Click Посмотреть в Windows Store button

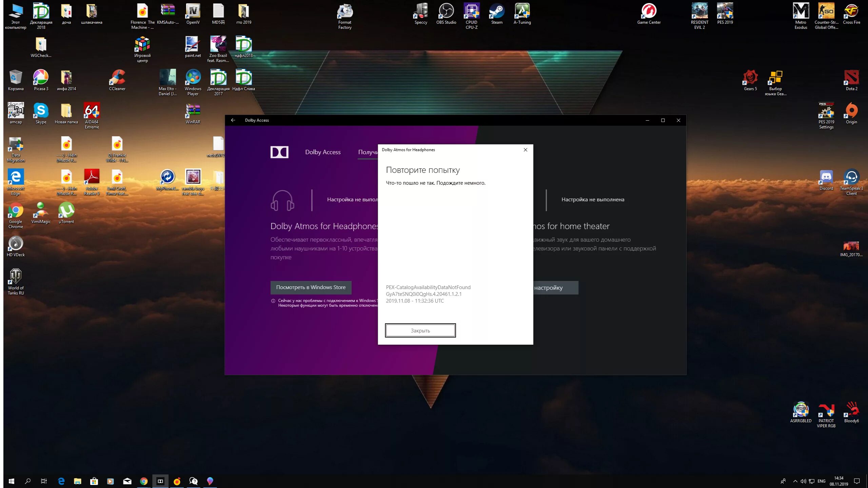[311, 287]
